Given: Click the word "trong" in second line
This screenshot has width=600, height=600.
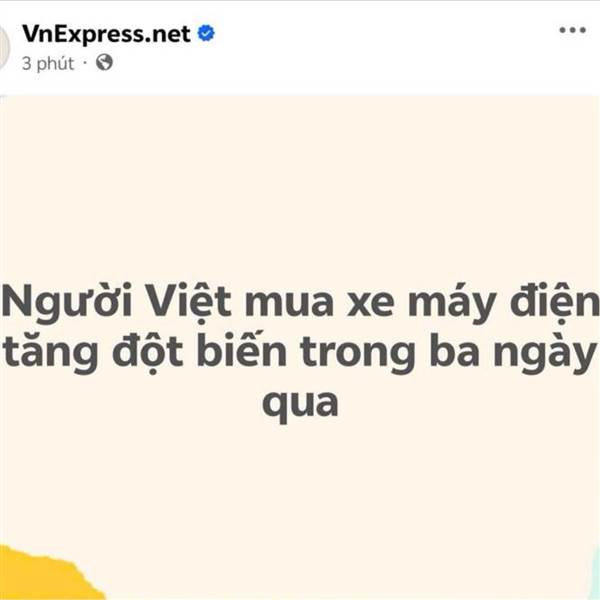Looking at the screenshot, I should click(358, 354).
